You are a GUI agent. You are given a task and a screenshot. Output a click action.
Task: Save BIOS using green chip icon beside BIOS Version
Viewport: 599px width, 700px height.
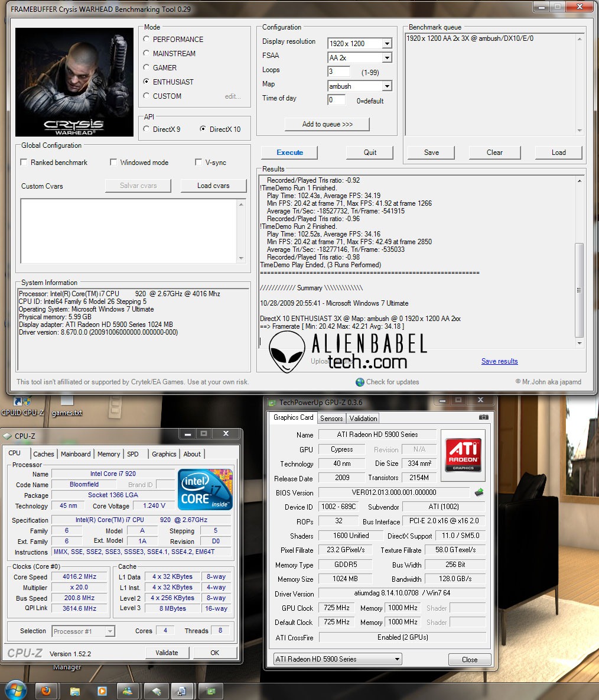tap(478, 492)
